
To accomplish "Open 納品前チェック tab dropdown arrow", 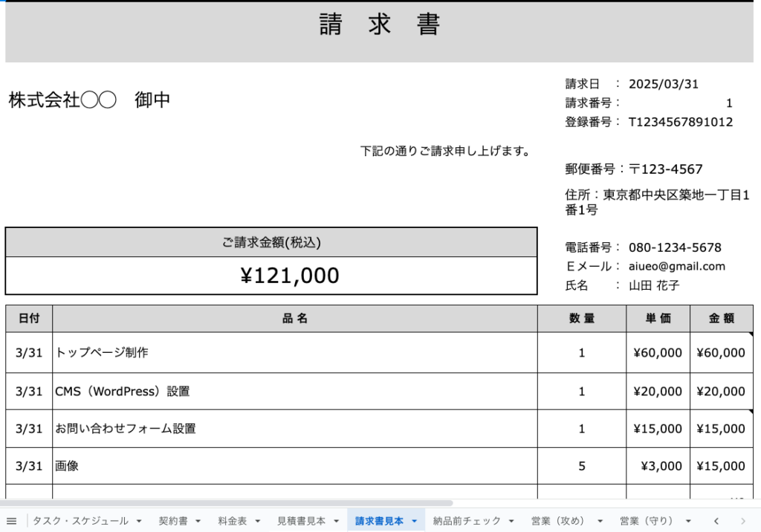I will pos(512,521).
